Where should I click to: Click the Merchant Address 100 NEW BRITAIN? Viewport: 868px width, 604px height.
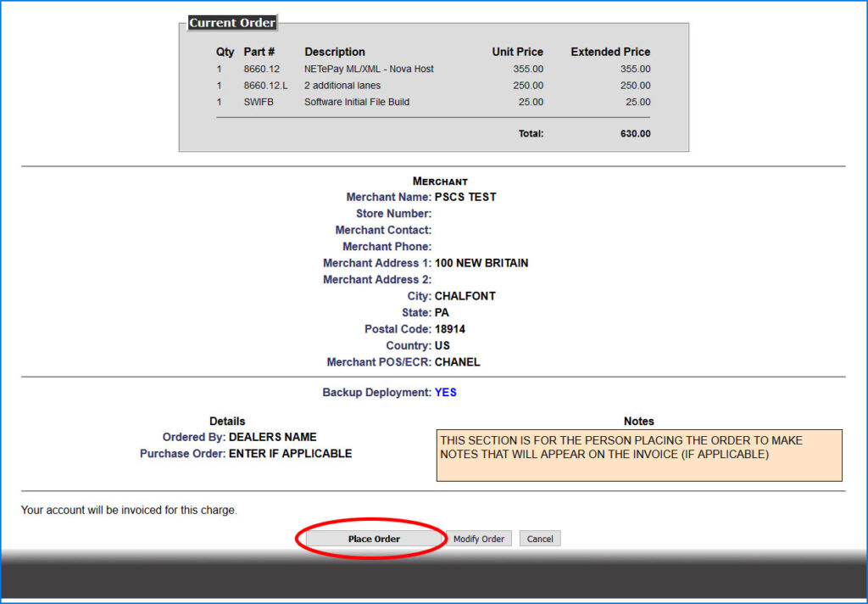(x=481, y=263)
